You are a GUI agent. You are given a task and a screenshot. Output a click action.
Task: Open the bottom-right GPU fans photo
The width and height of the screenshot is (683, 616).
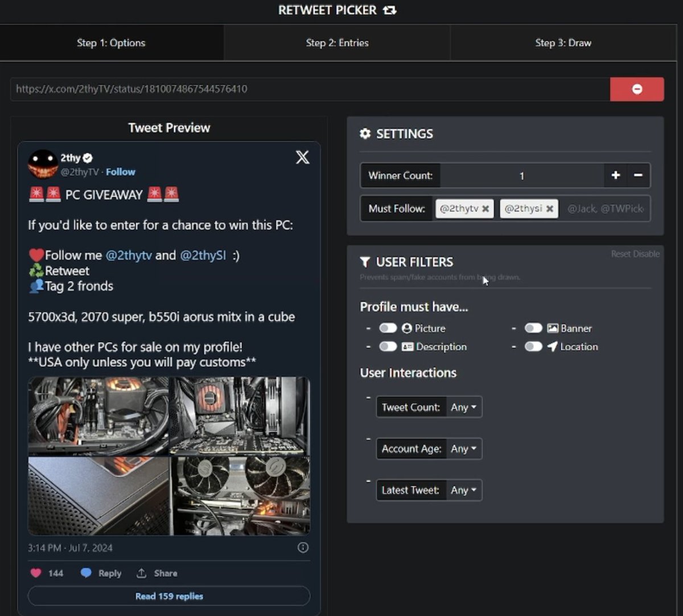coord(240,496)
